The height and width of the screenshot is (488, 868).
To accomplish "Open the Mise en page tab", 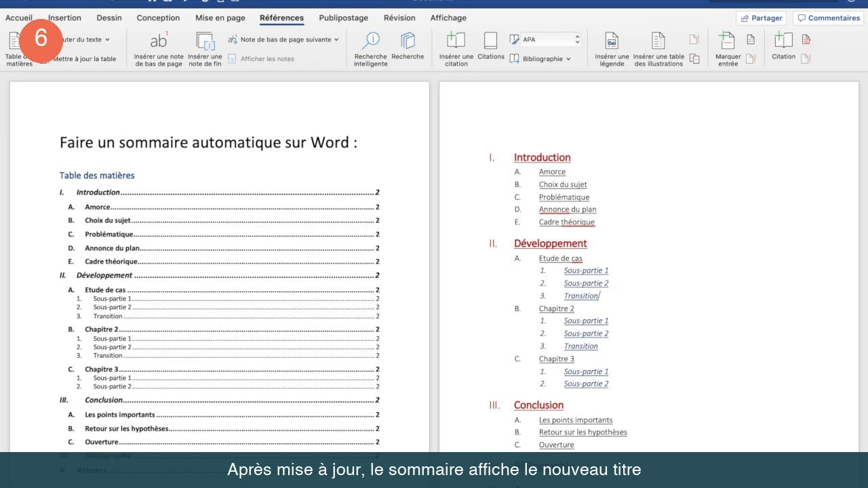I will pos(220,18).
